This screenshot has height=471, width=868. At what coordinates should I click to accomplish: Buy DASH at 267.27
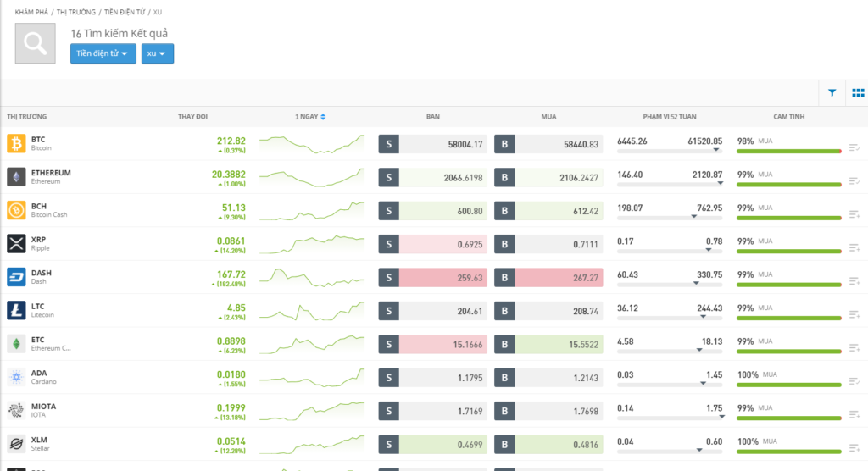pos(548,277)
